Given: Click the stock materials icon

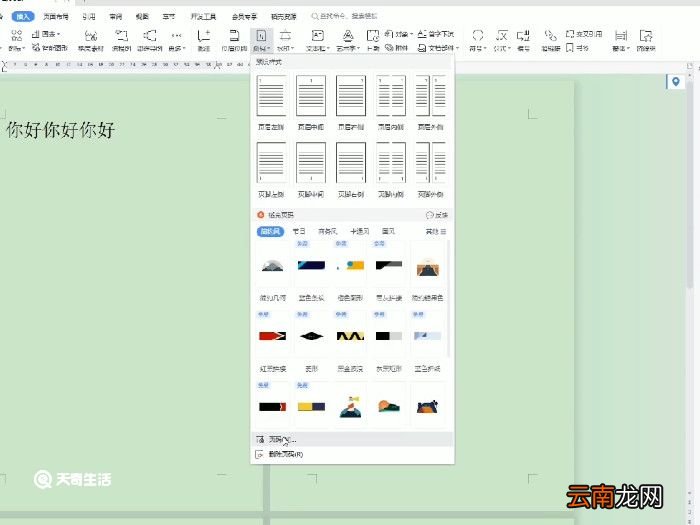Looking at the screenshot, I should click(x=91, y=40).
